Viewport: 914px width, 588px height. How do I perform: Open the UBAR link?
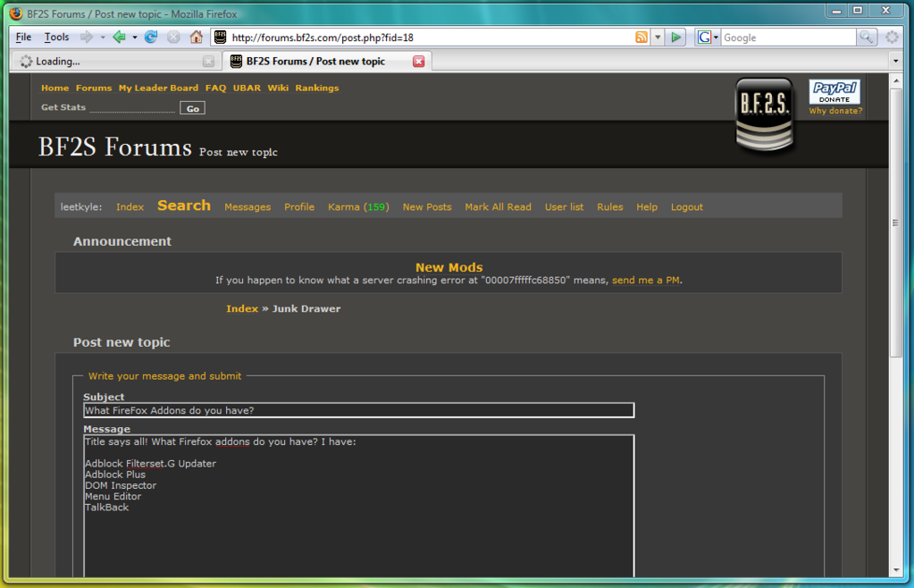pyautogui.click(x=247, y=88)
